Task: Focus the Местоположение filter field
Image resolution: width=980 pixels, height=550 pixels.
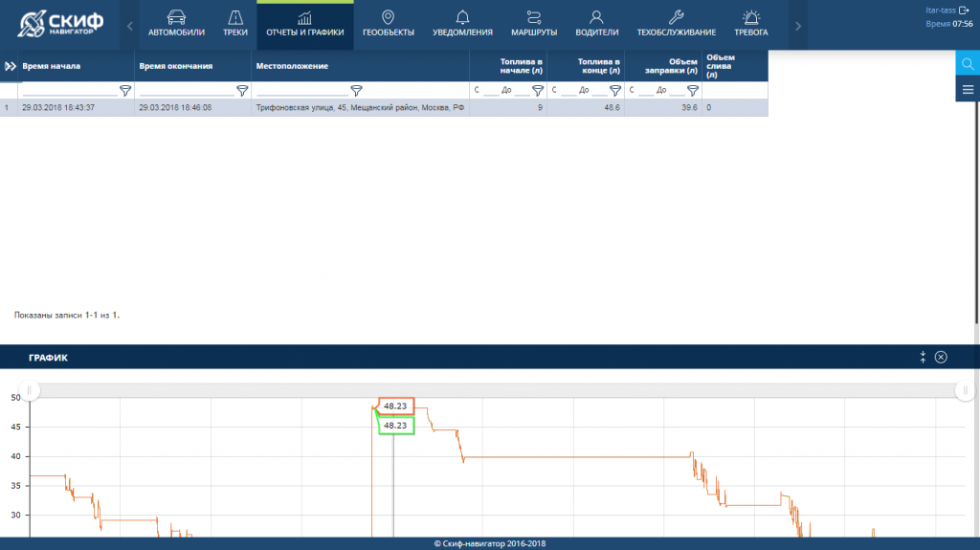Action: pyautogui.click(x=302, y=91)
